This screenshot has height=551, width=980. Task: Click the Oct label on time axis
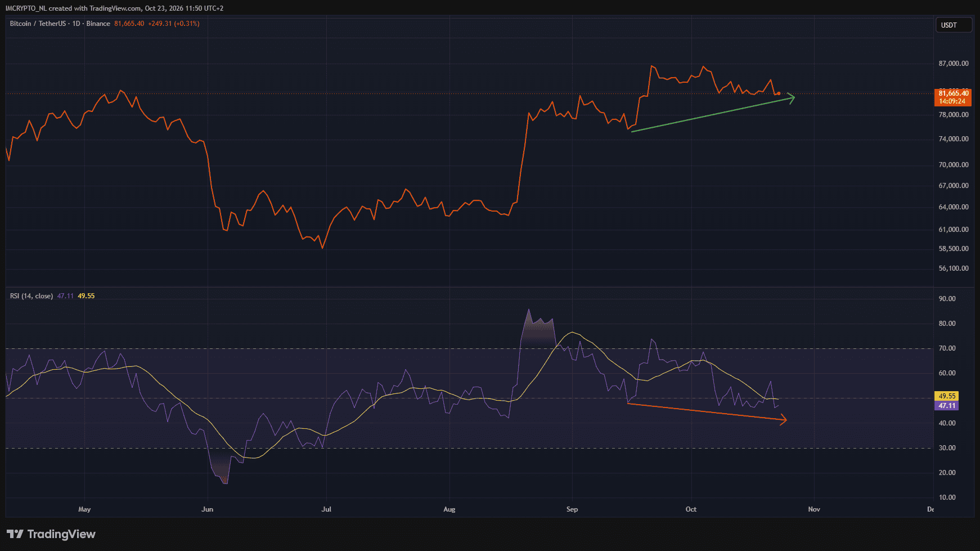691,509
